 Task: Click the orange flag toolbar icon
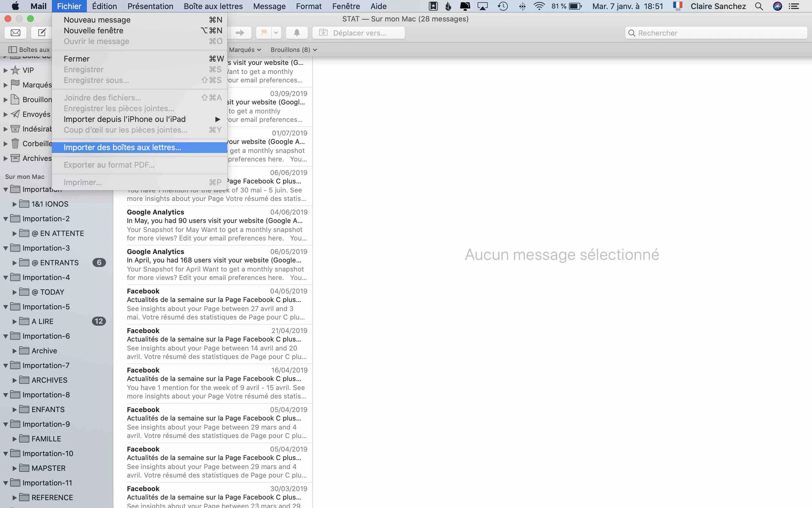tap(264, 33)
